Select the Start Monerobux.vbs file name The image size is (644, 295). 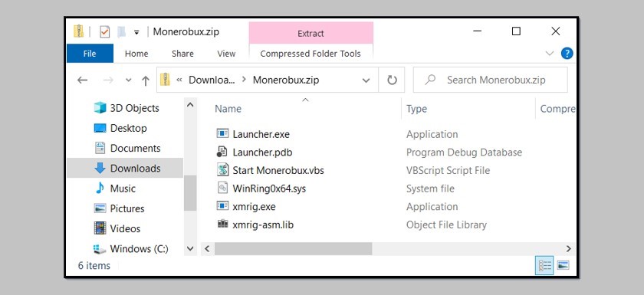[x=278, y=170]
